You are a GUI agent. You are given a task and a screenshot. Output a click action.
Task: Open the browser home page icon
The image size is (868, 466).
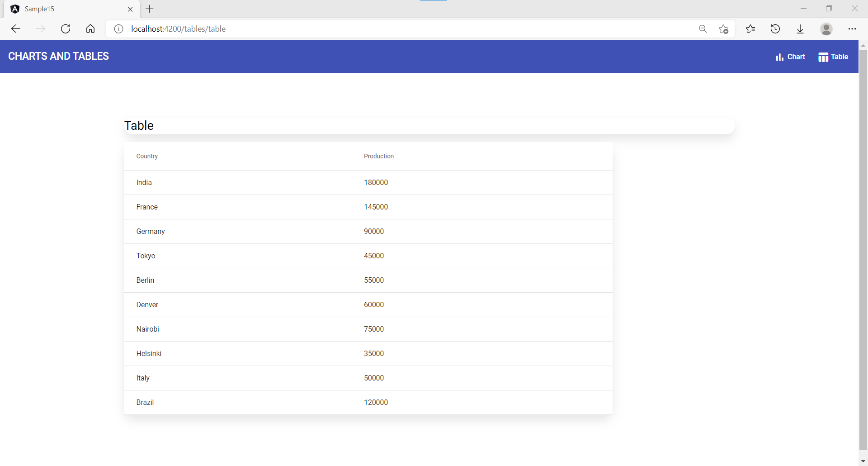[90, 29]
